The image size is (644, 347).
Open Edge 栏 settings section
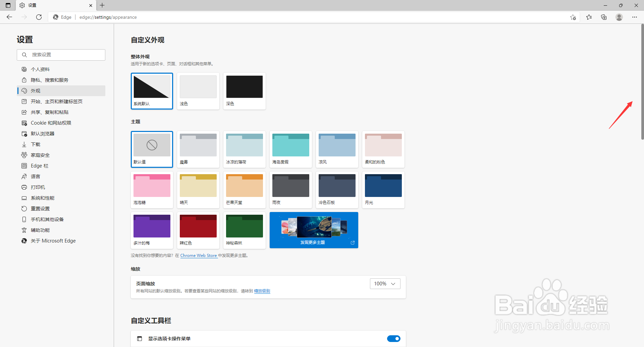click(x=61, y=166)
